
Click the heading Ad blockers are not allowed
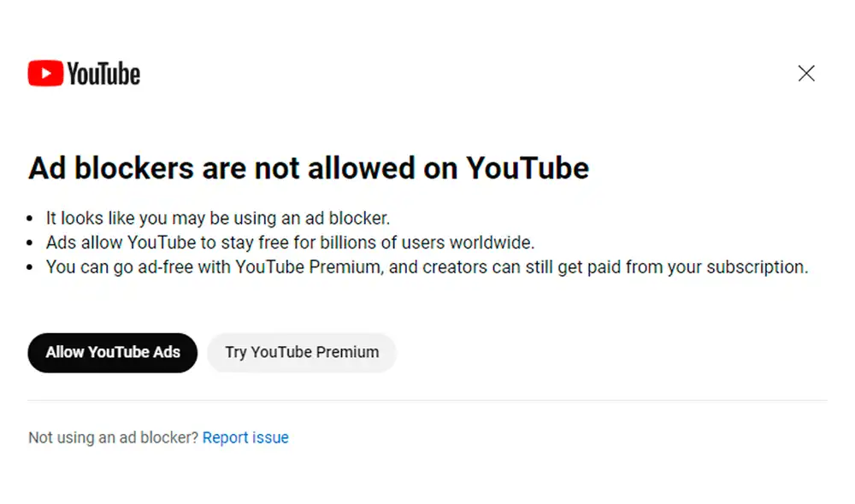click(x=308, y=167)
